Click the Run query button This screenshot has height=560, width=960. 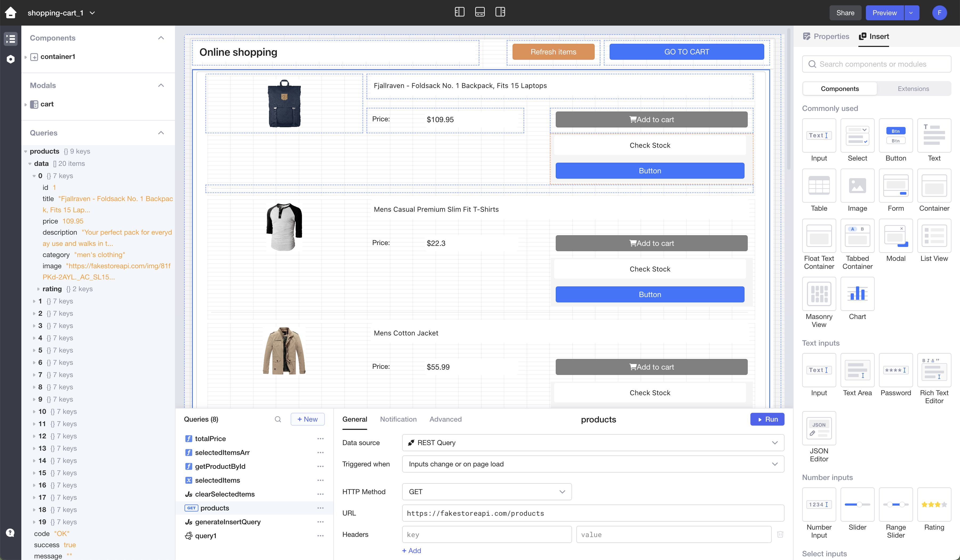click(x=767, y=419)
